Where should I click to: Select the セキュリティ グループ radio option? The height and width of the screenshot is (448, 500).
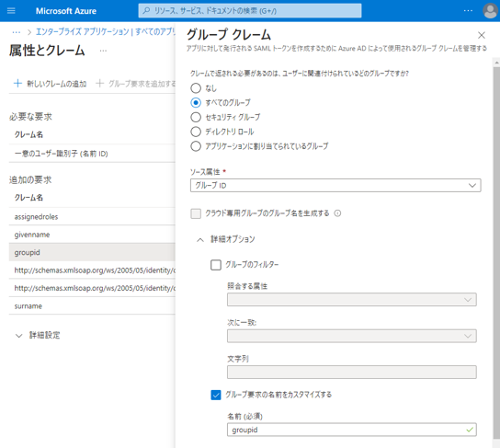tap(196, 117)
